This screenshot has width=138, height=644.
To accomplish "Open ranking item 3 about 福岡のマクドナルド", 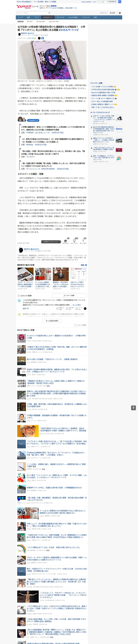I will pyautogui.click(x=104, y=140).
